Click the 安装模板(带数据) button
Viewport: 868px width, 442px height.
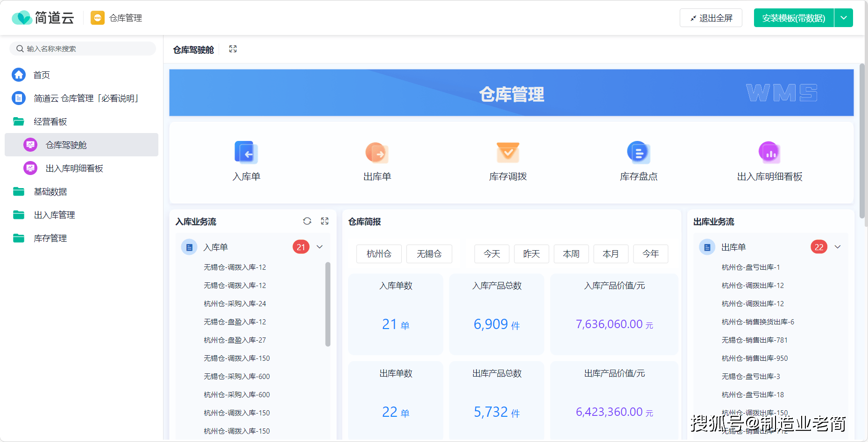793,17
